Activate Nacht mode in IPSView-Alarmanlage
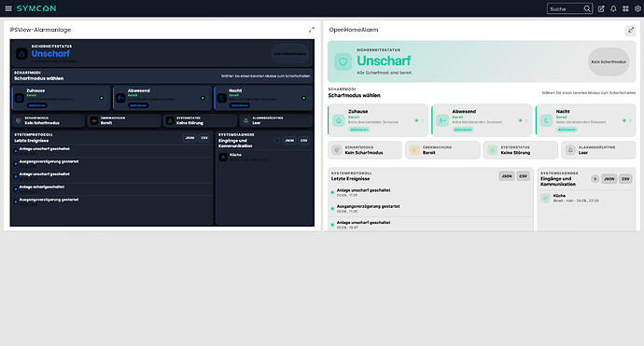 tap(240, 105)
